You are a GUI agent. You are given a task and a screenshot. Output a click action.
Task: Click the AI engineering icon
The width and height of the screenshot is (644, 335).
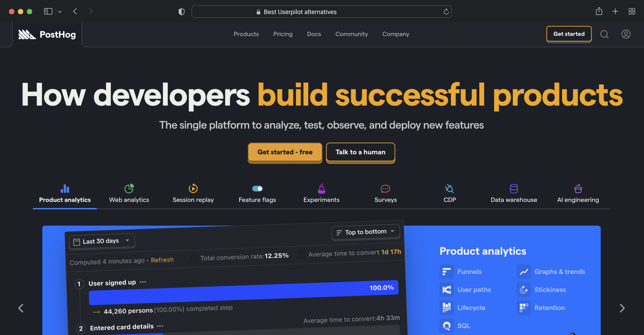[578, 188]
